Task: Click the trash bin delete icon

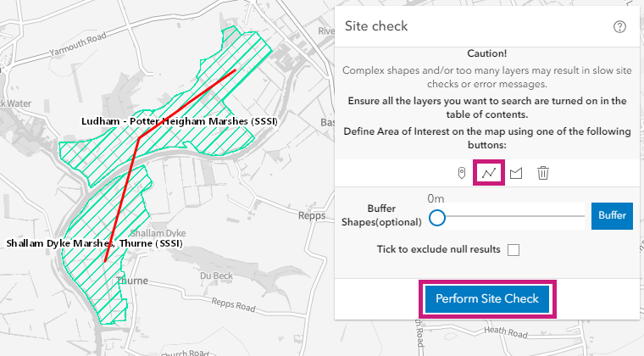Action: 543,173
